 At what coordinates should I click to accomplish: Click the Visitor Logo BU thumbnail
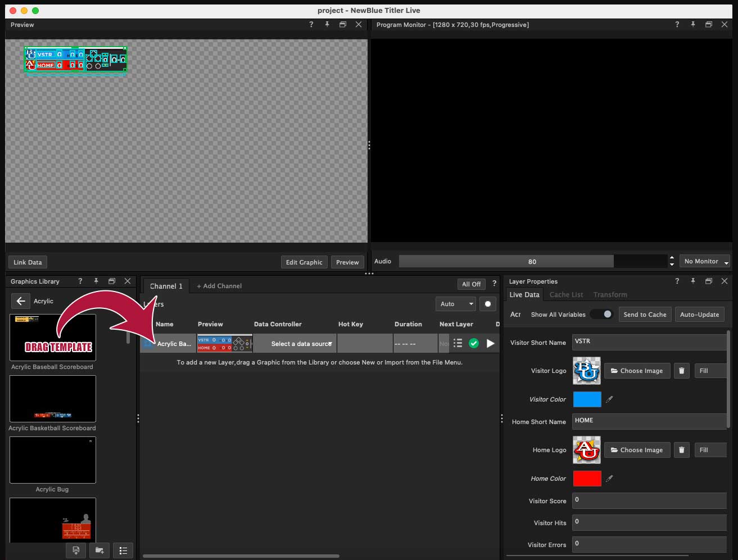587,371
